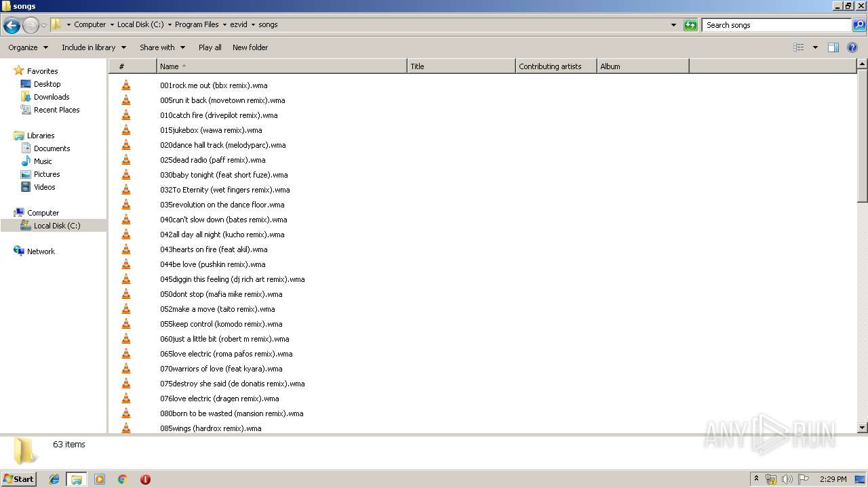Open Downloads in Favorites
Viewport: 868px width, 488px height.
[x=52, y=97]
